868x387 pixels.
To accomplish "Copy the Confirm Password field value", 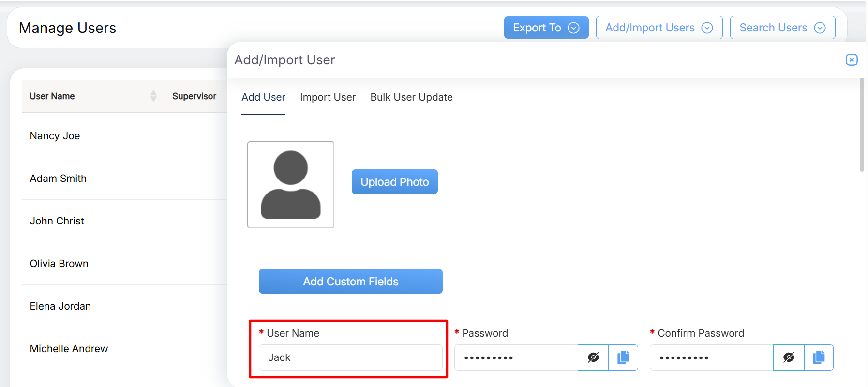I will click(819, 357).
